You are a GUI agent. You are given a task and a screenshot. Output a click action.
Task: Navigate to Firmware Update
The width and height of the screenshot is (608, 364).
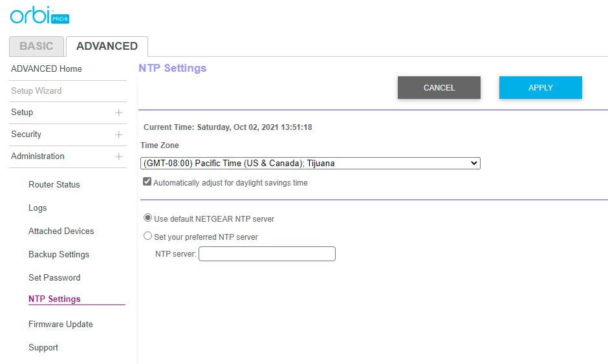click(61, 325)
